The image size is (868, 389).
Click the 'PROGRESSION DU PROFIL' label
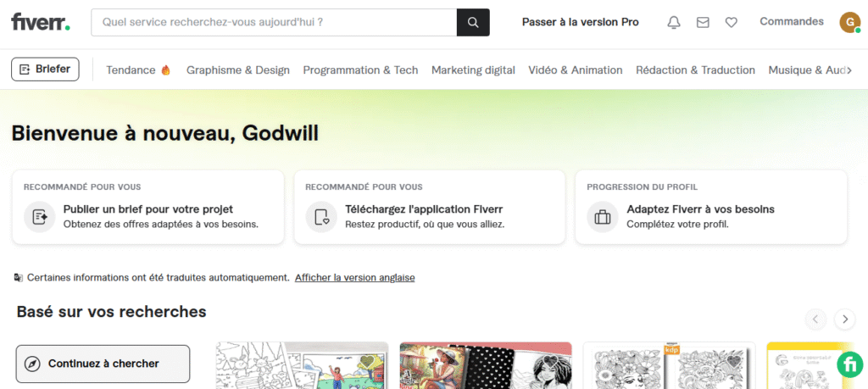(x=643, y=187)
